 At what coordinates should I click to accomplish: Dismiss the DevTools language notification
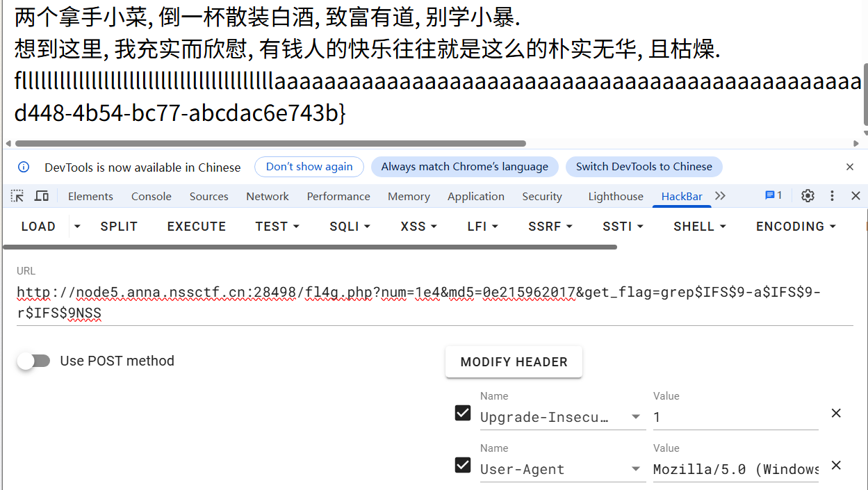click(x=850, y=167)
